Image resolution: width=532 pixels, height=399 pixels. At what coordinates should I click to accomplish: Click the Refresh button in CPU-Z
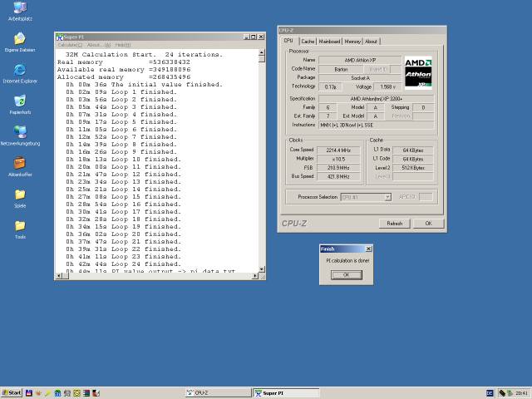(x=395, y=224)
